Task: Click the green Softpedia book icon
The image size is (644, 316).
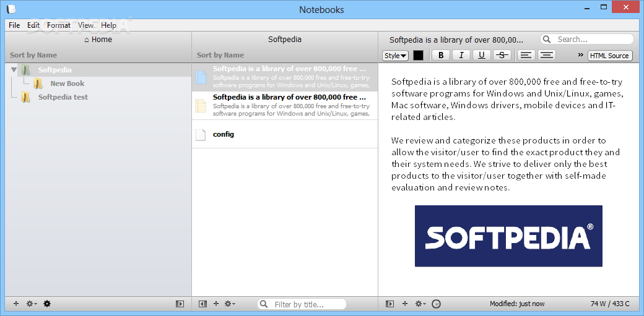Action: pos(25,70)
